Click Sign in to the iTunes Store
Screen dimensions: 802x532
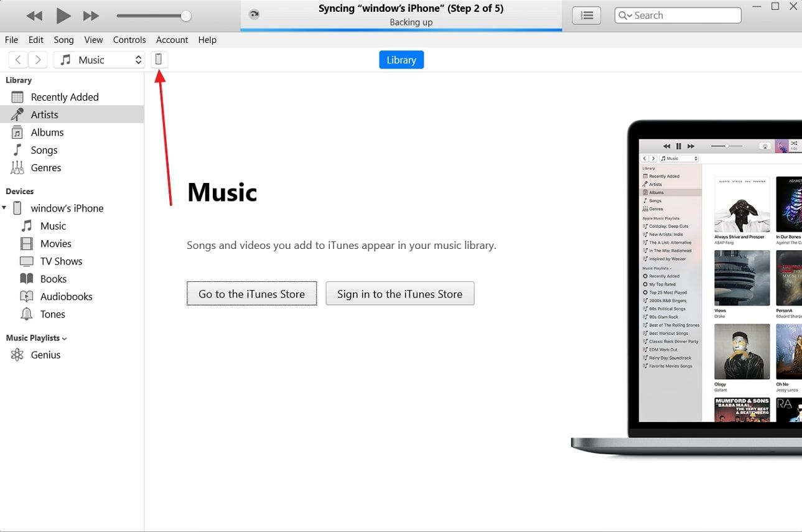point(399,294)
